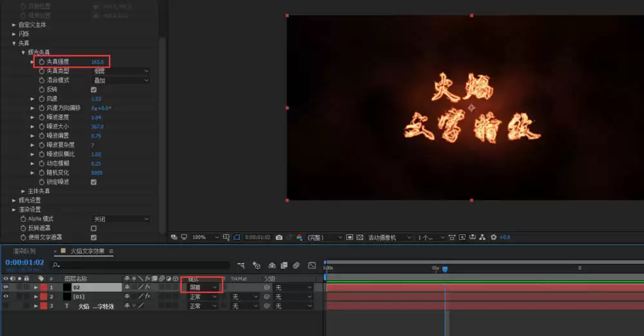This screenshot has height=336, width=644.
Task: Click the always preview this view icon
Action: (x=174, y=237)
